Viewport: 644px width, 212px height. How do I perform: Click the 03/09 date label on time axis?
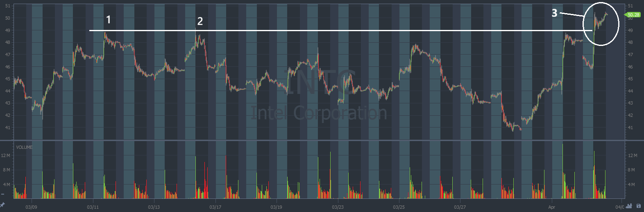pyautogui.click(x=31, y=207)
